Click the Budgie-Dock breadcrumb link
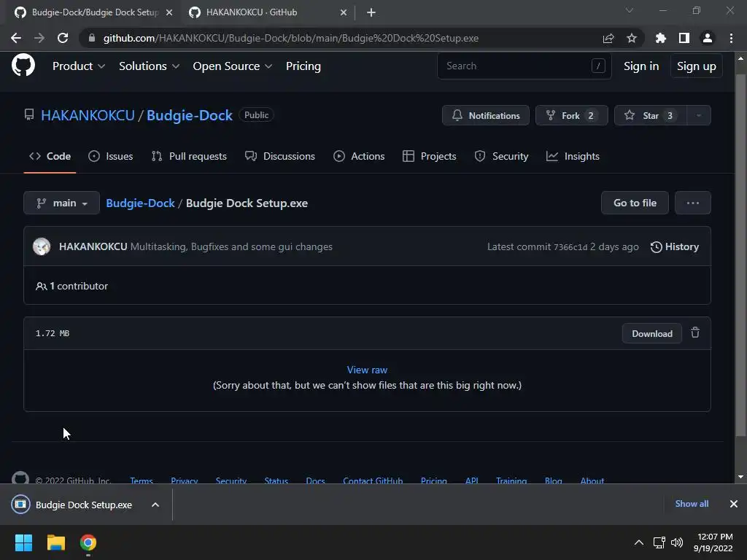The image size is (747, 560). coord(140,203)
